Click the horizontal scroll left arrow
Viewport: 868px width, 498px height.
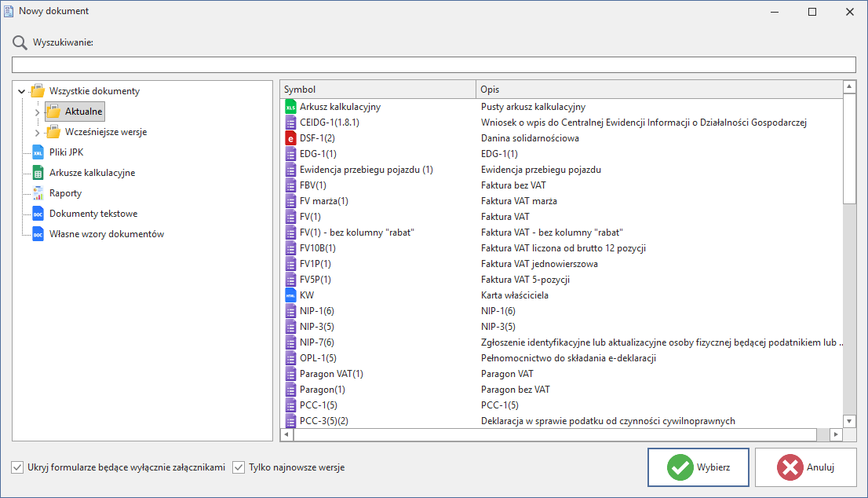coord(286,435)
